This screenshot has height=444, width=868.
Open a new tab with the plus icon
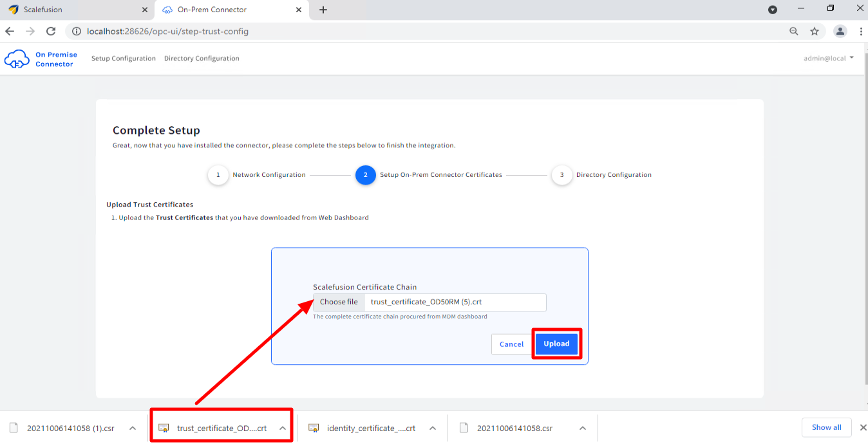(x=323, y=10)
